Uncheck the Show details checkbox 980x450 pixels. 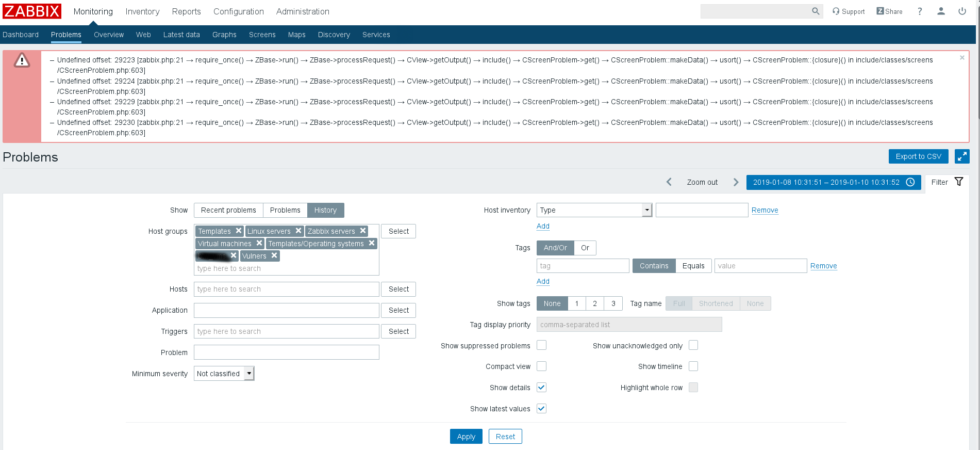click(x=541, y=388)
